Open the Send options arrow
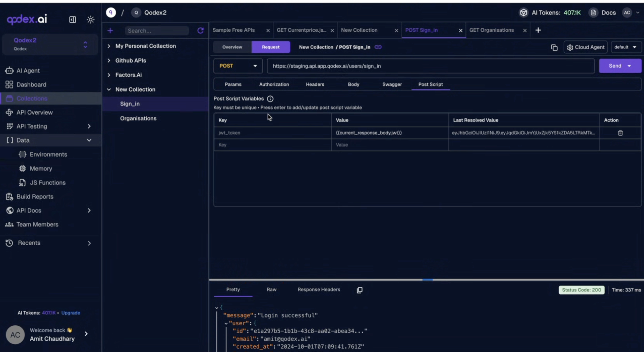This screenshot has height=352, width=644. [629, 66]
